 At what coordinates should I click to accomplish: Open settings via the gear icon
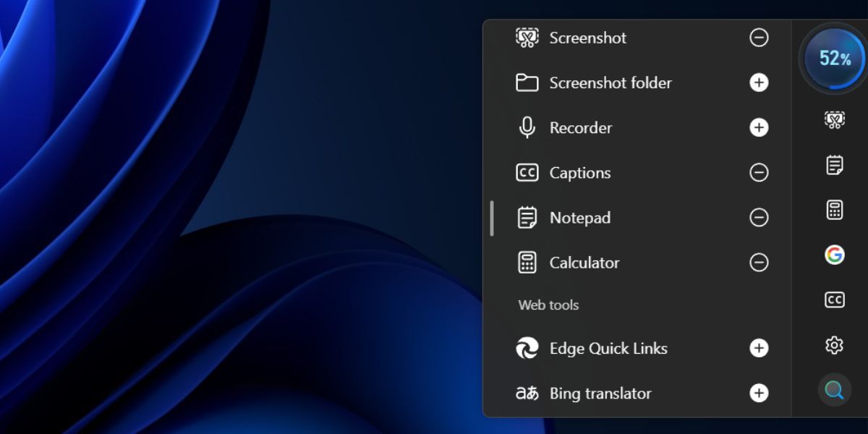(834, 345)
